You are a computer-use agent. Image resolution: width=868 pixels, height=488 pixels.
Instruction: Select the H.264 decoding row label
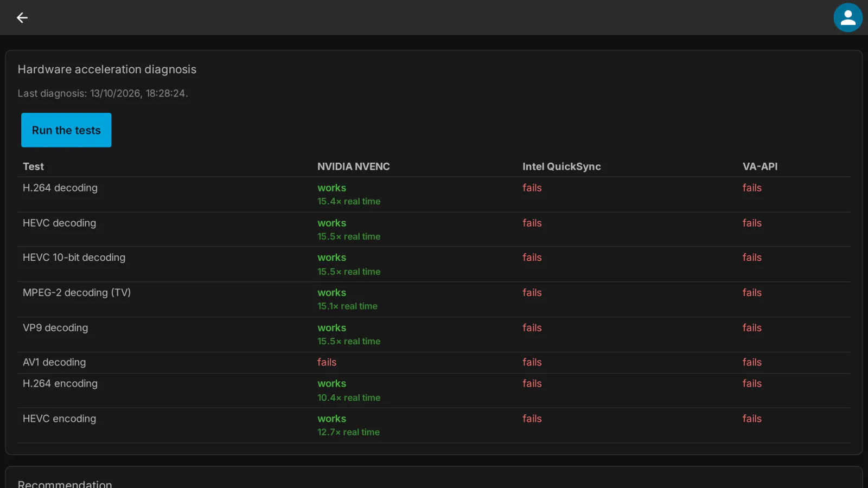coord(60,188)
